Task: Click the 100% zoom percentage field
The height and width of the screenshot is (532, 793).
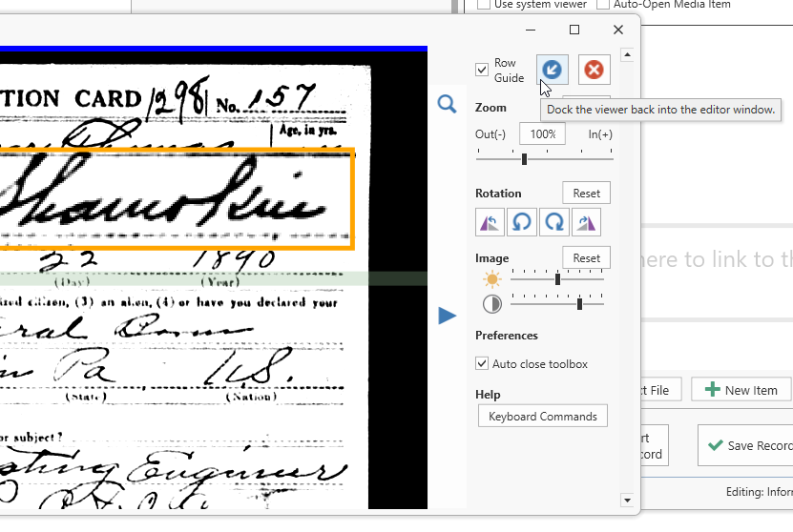Action: click(542, 134)
